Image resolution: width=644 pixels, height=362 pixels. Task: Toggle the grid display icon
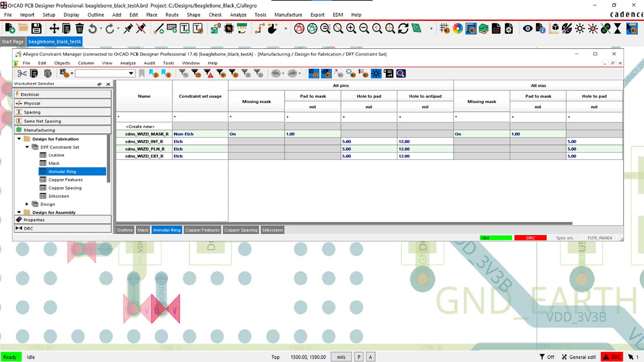tap(445, 28)
